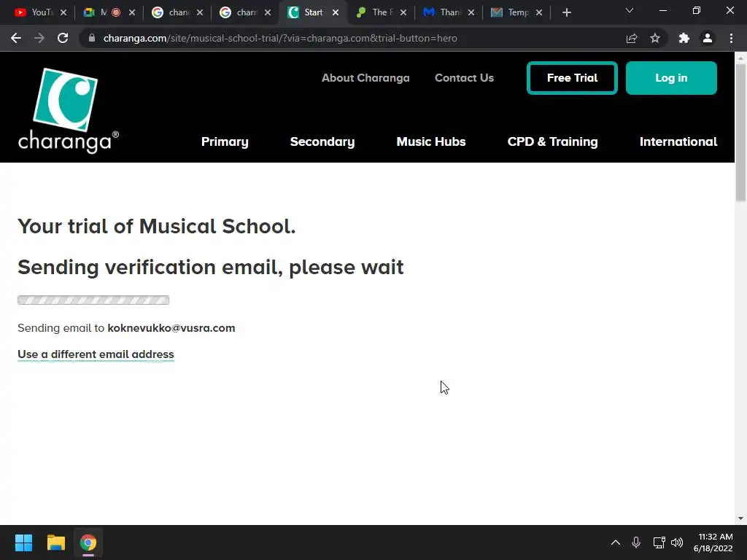Click the page vertical scrollbar thumb
This screenshot has height=560, width=747.
740,133
